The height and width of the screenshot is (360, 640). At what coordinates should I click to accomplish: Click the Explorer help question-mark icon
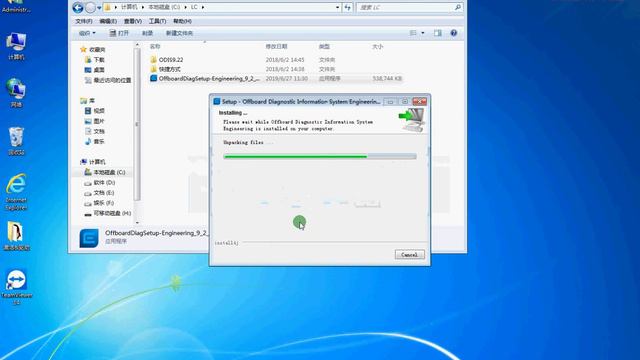(453, 33)
